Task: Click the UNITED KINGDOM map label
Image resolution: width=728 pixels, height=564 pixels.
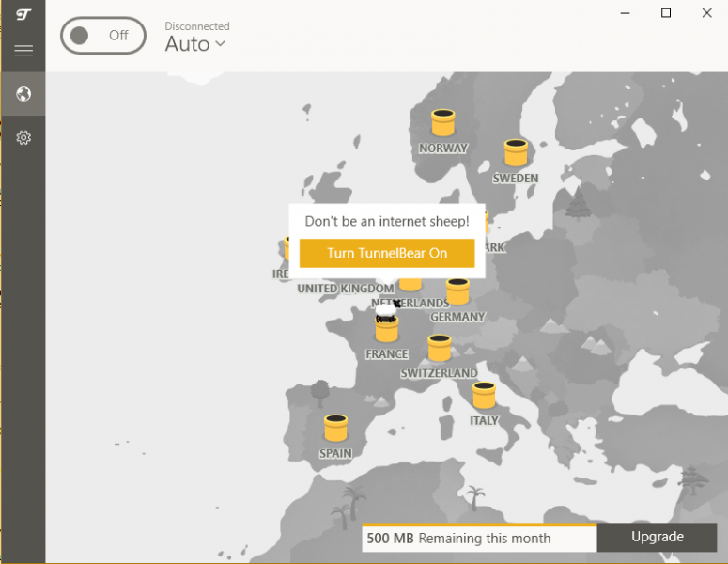Action: pos(346,289)
